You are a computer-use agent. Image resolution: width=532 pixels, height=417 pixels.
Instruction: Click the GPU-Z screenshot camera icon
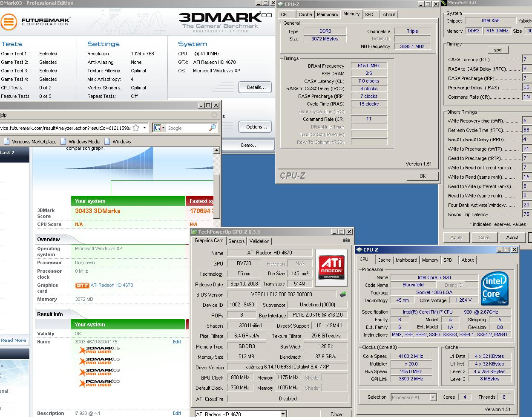tap(346, 240)
